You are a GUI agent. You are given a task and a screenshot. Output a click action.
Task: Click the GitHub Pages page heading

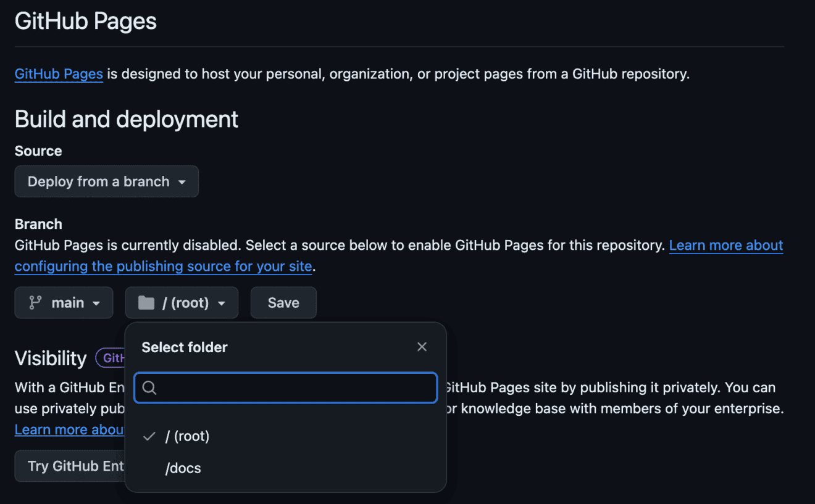(x=86, y=22)
